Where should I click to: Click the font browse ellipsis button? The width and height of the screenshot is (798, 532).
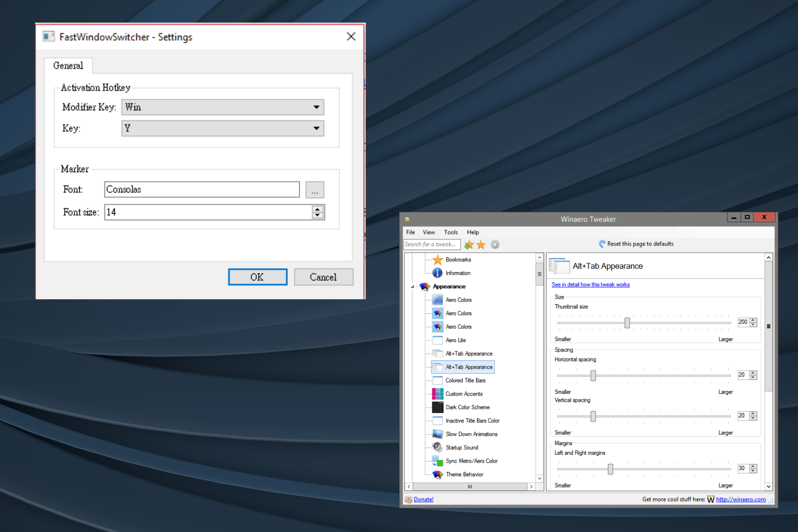coord(315,190)
